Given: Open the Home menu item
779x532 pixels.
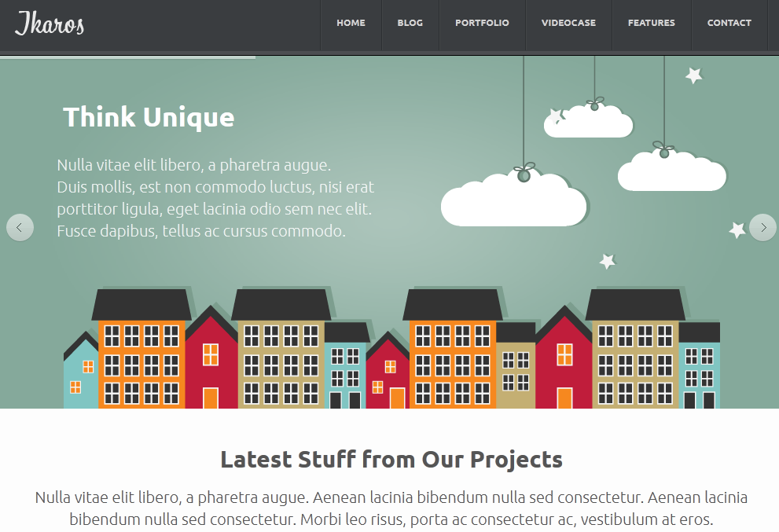Looking at the screenshot, I should click(x=351, y=23).
